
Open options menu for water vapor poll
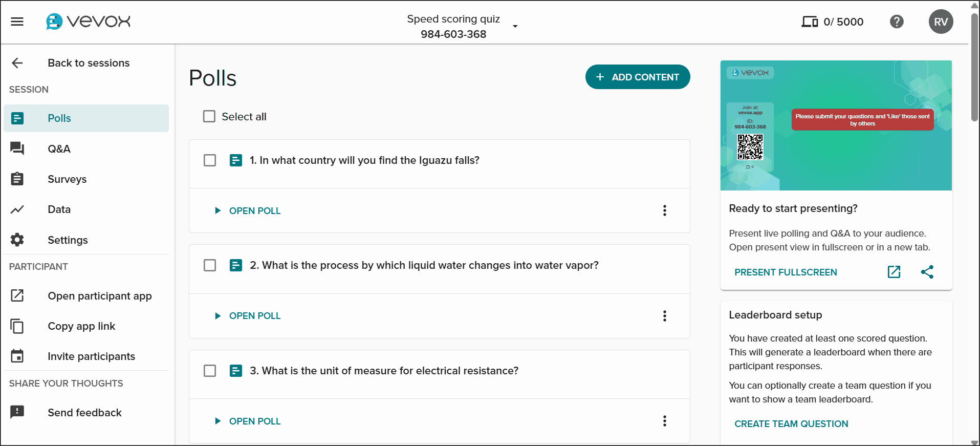tap(664, 316)
